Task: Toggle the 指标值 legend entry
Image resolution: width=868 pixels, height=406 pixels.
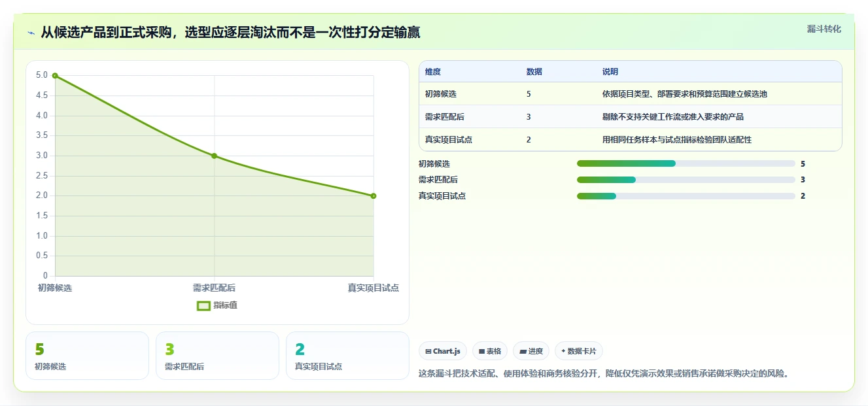Action: pos(217,305)
